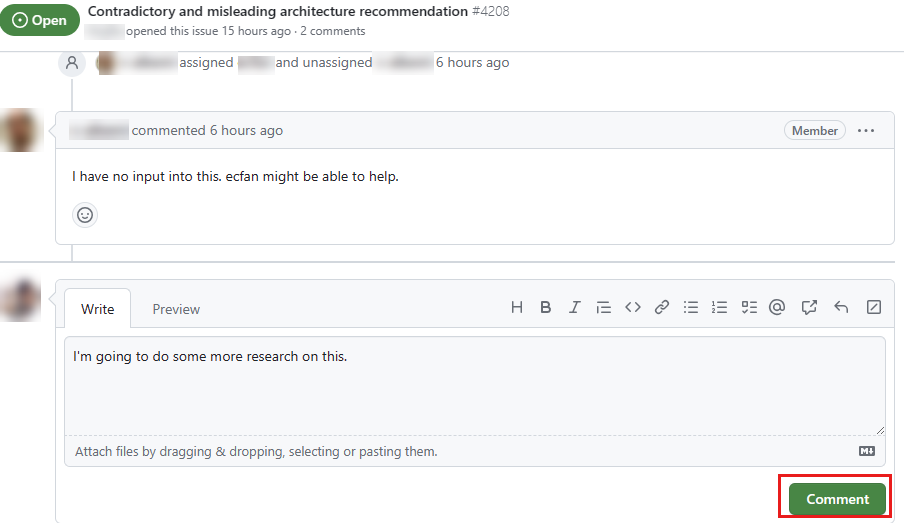Image resolution: width=904 pixels, height=523 pixels.
Task: Add an emoji reaction to the Member comment
Action: pos(85,215)
